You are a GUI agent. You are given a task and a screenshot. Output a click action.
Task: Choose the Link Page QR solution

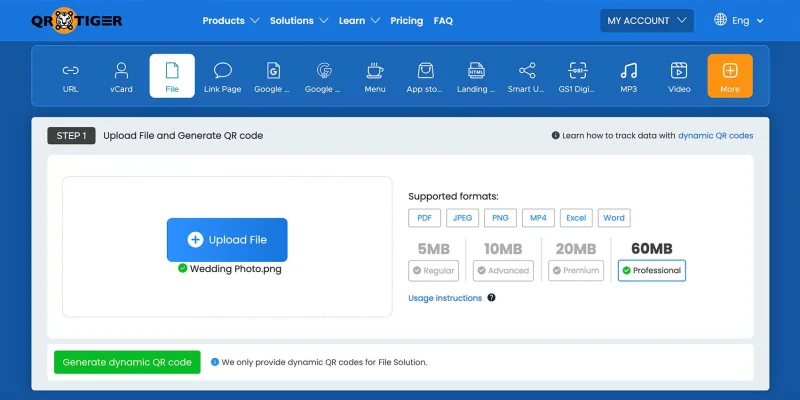pyautogui.click(x=222, y=76)
